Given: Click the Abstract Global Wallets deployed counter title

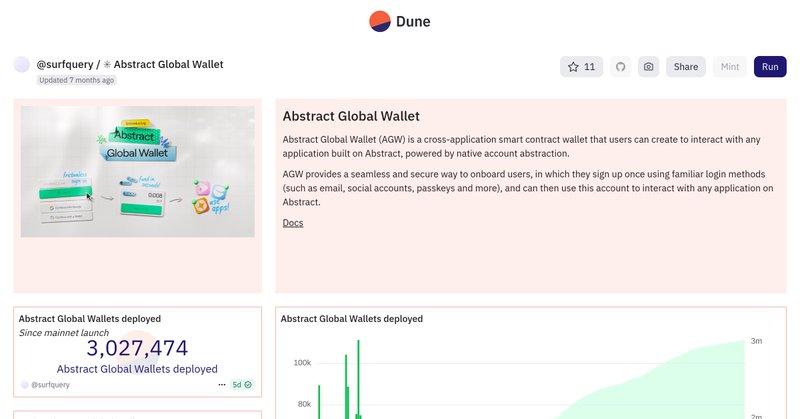Looking at the screenshot, I should click(x=90, y=319).
